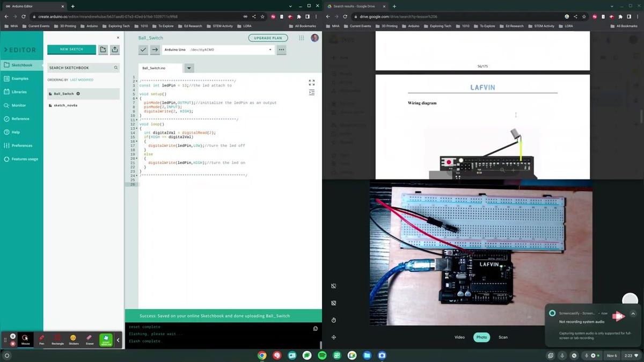This screenshot has height=362, width=644.
Task: Open the ChromeOS launcher button
Action: tap(7, 356)
